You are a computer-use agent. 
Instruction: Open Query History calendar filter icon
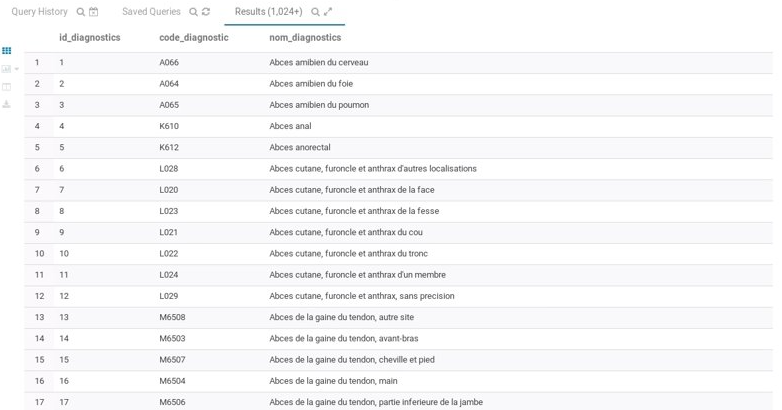94,12
